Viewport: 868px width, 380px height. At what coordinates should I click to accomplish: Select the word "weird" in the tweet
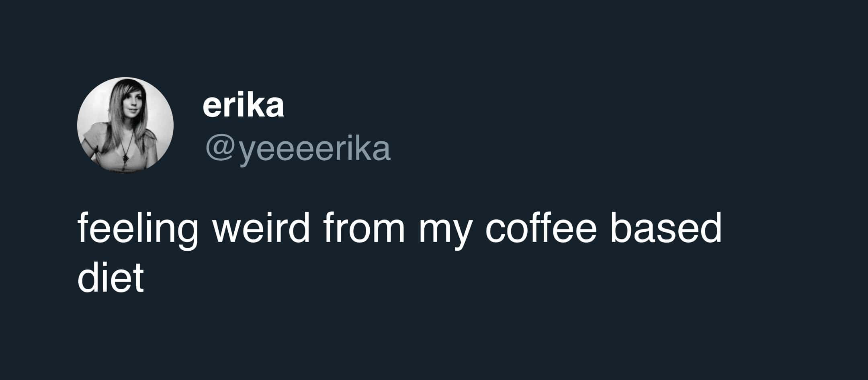pyautogui.click(x=261, y=229)
